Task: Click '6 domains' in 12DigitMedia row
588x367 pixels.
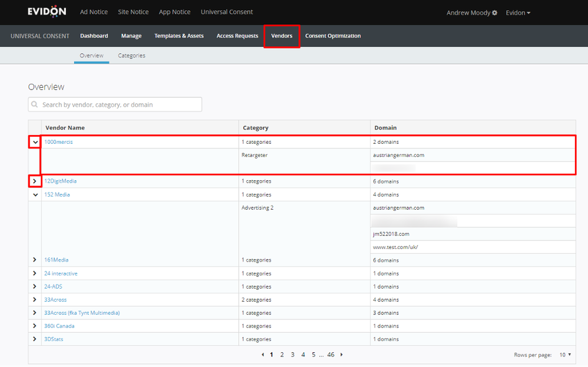Action: pyautogui.click(x=386, y=181)
